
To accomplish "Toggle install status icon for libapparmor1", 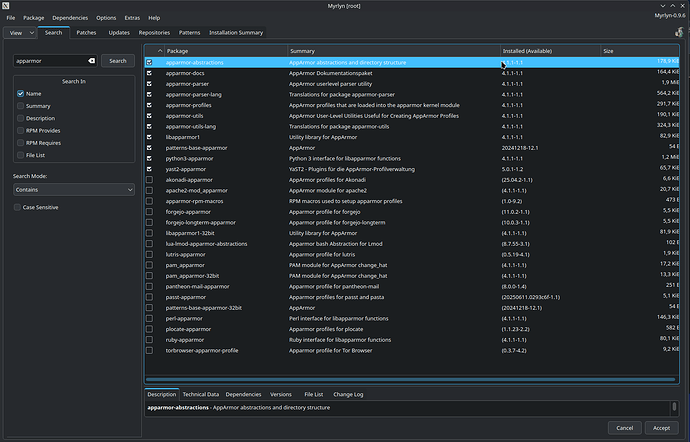I will click(150, 137).
